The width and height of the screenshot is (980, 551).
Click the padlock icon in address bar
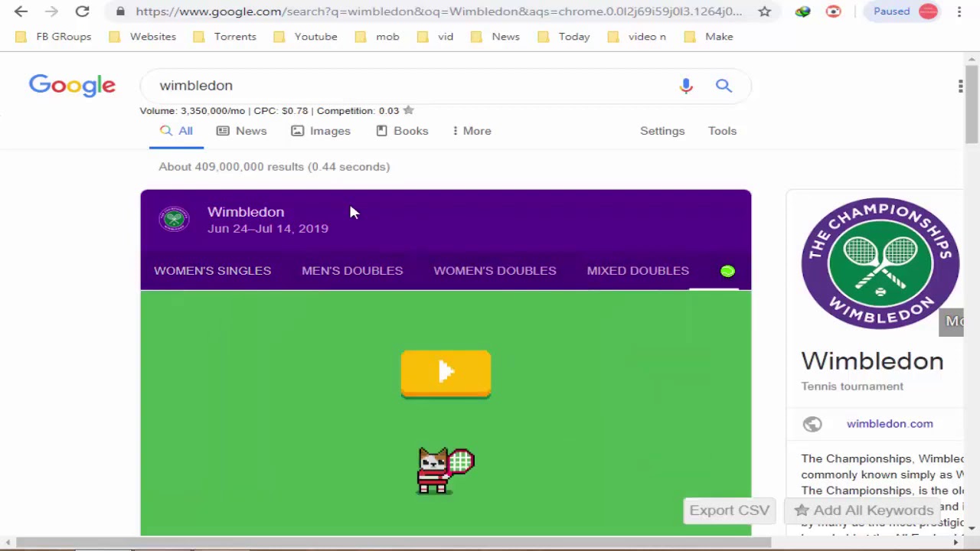[121, 11]
